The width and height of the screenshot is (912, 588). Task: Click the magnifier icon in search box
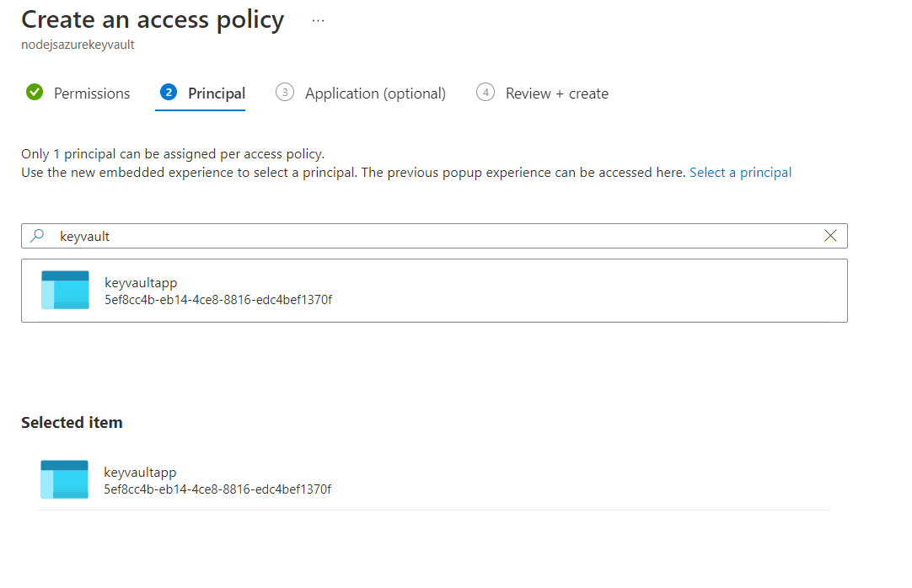[x=37, y=236]
